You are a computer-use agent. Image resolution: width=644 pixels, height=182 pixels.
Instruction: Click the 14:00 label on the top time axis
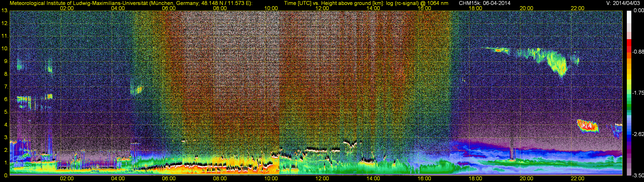click(x=373, y=8)
